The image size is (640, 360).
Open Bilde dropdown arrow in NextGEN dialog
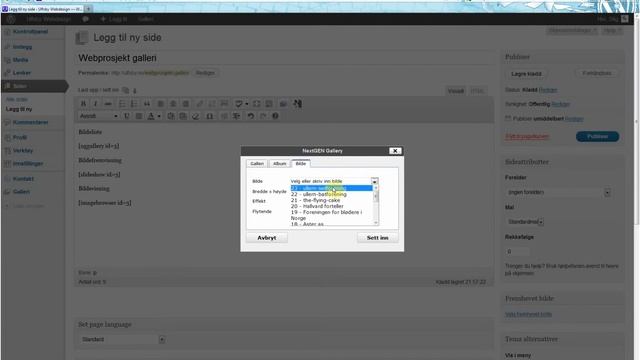click(x=374, y=181)
